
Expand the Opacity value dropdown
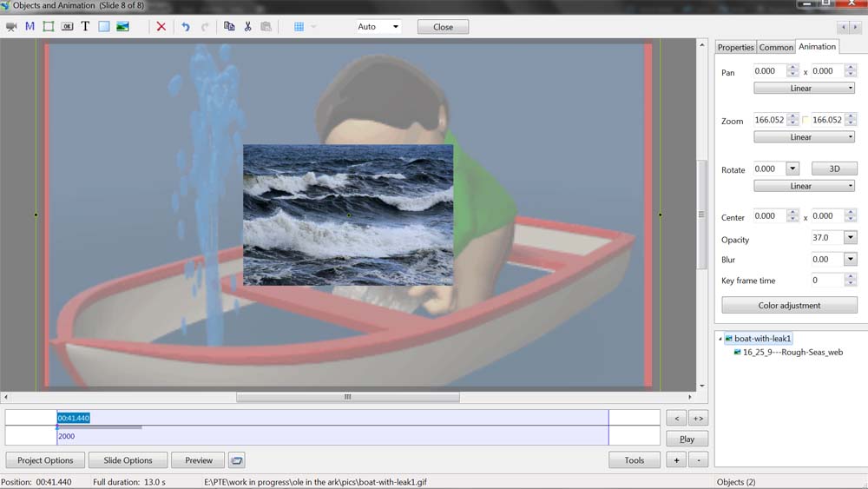pos(850,238)
